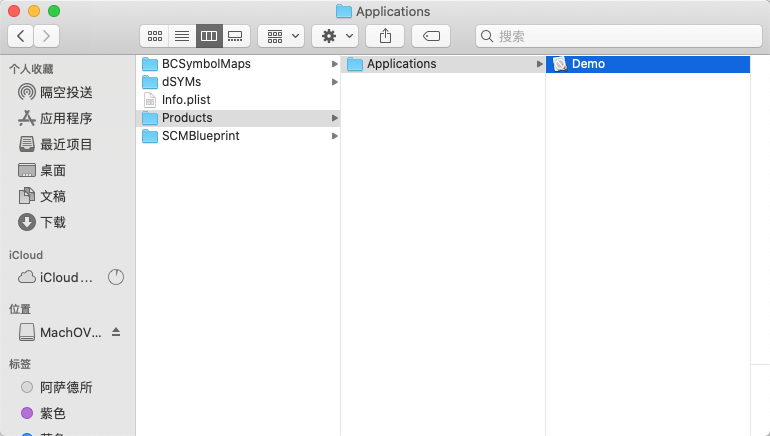Expand the SCMBlueprint folder arrow
Screen dimensions: 770x436
pos(334,136)
